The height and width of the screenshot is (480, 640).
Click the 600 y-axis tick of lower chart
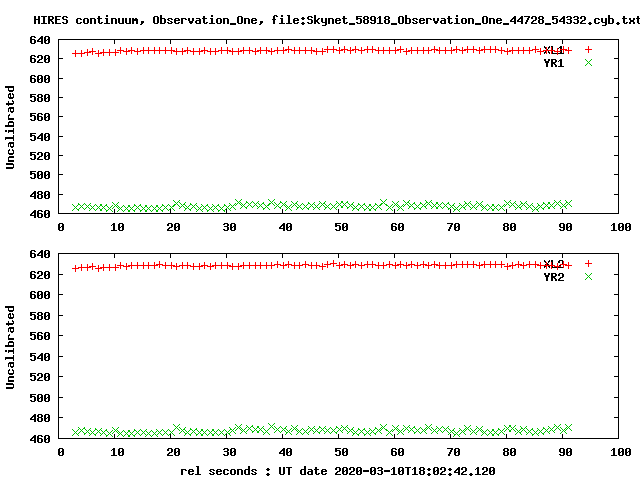tap(40, 295)
